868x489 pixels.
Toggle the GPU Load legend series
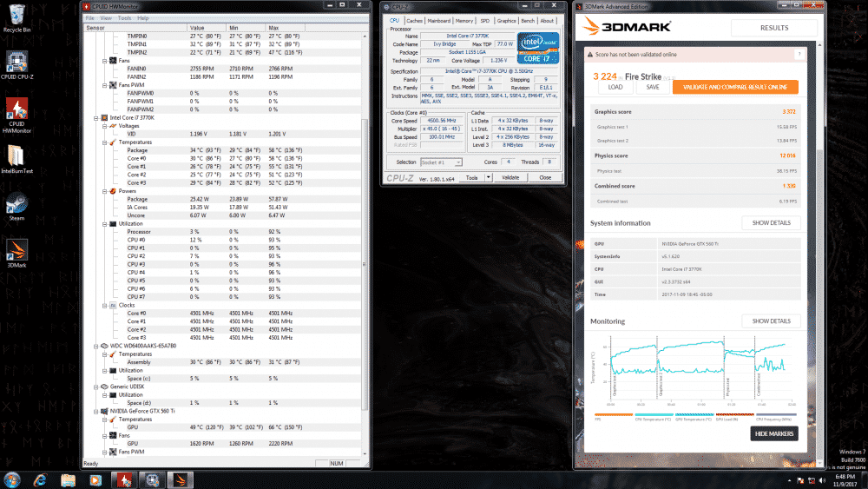[734, 416]
